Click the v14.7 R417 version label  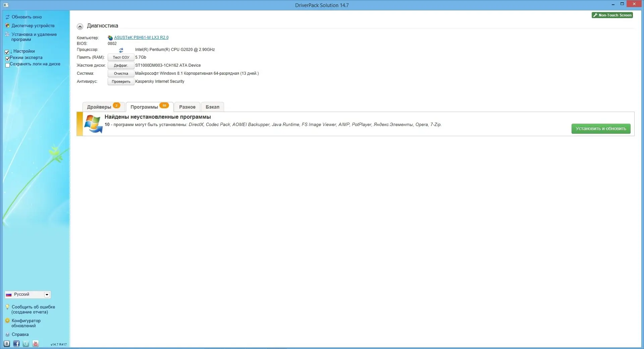pyautogui.click(x=59, y=345)
